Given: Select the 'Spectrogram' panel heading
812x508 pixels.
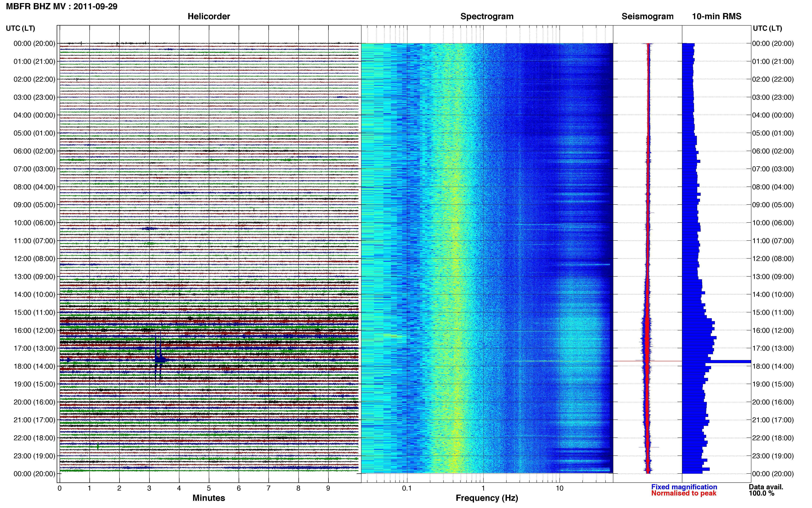Looking at the screenshot, I should pyautogui.click(x=487, y=16).
